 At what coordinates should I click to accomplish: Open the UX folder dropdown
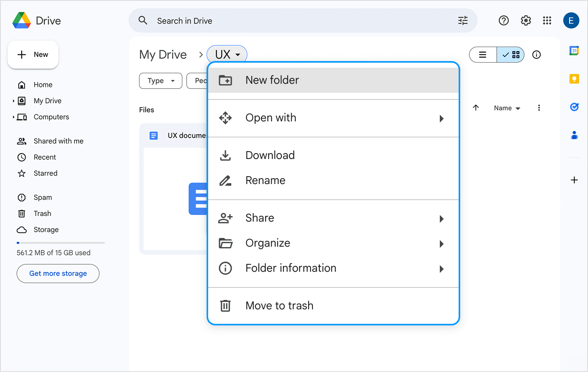click(x=227, y=54)
